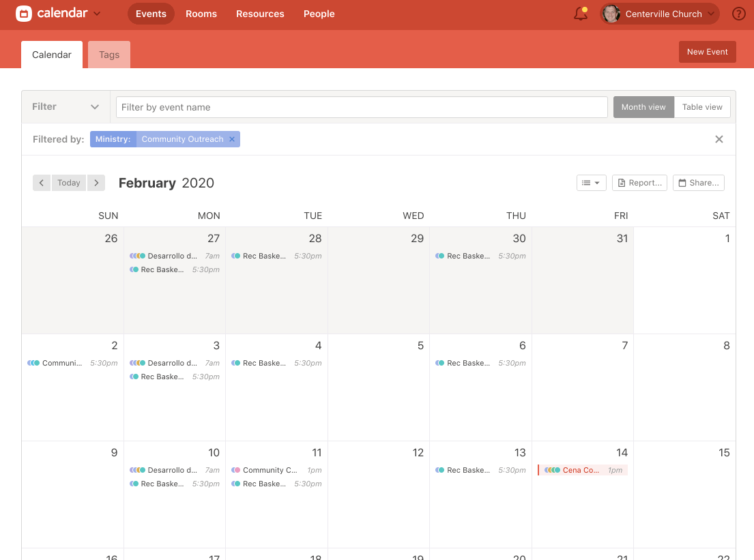This screenshot has height=560, width=754.
Task: Click the Report button
Action: pyautogui.click(x=639, y=183)
